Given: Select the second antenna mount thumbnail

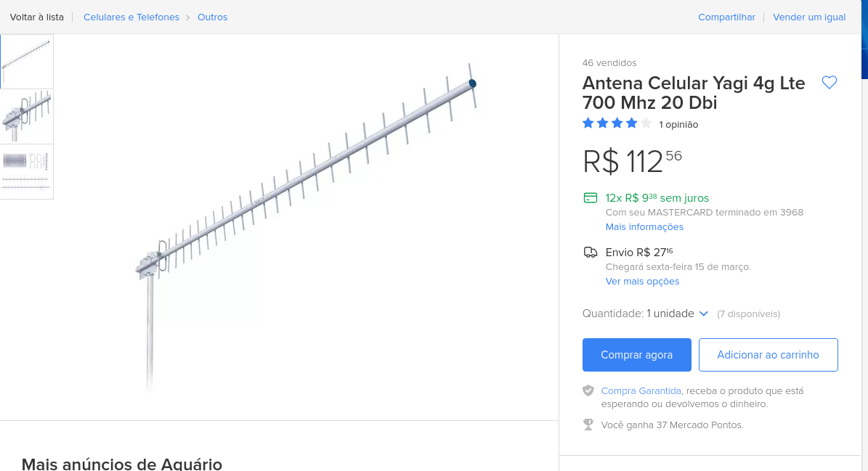Looking at the screenshot, I should (x=27, y=116).
